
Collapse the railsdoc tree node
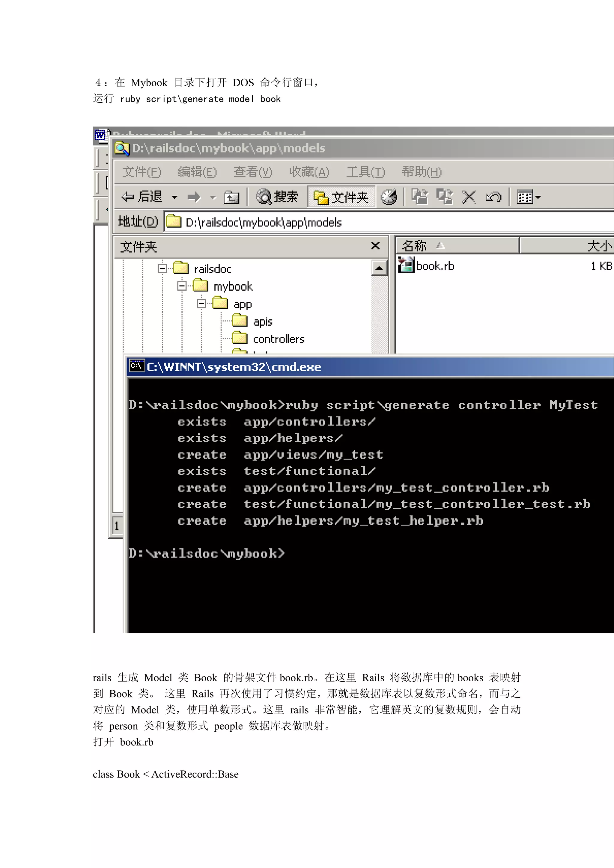pos(162,268)
